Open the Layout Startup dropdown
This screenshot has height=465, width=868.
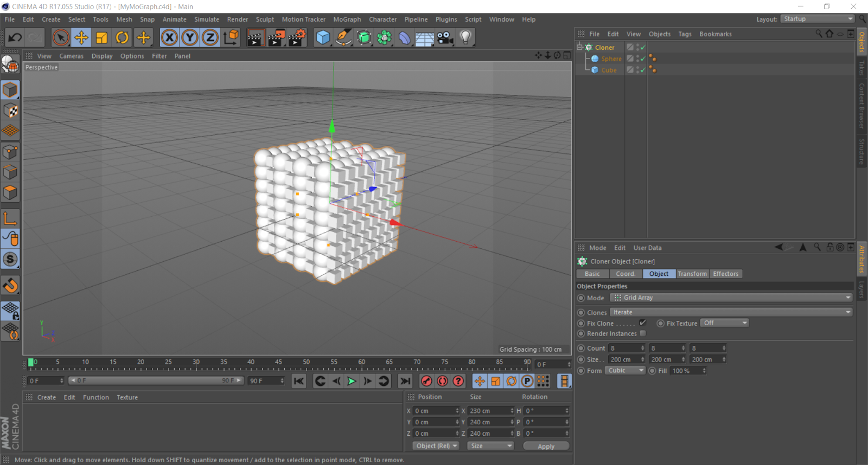point(818,19)
